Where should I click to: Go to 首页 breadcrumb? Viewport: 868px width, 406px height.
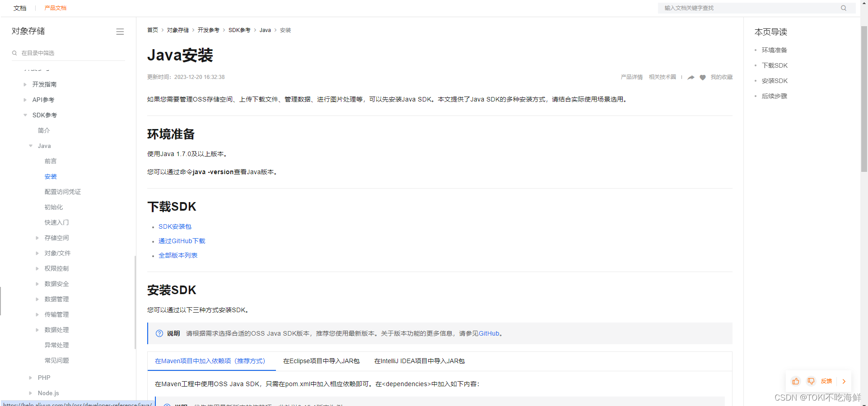pos(153,30)
